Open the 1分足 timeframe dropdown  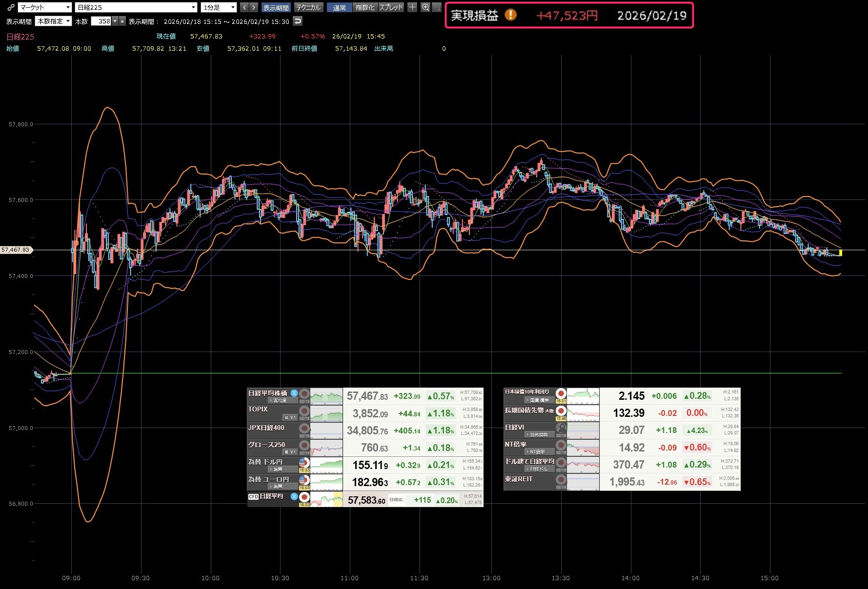(x=219, y=7)
